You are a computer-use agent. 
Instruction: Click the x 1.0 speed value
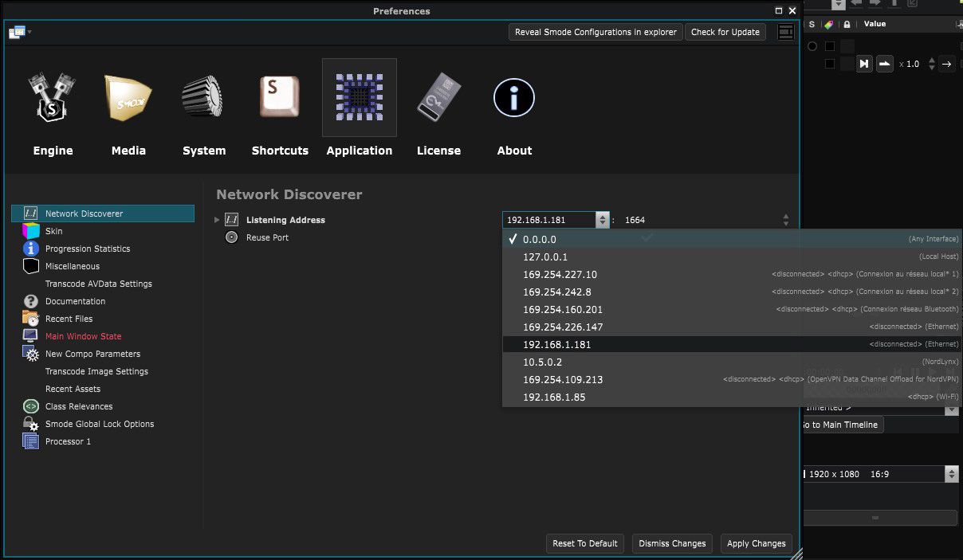tap(910, 64)
